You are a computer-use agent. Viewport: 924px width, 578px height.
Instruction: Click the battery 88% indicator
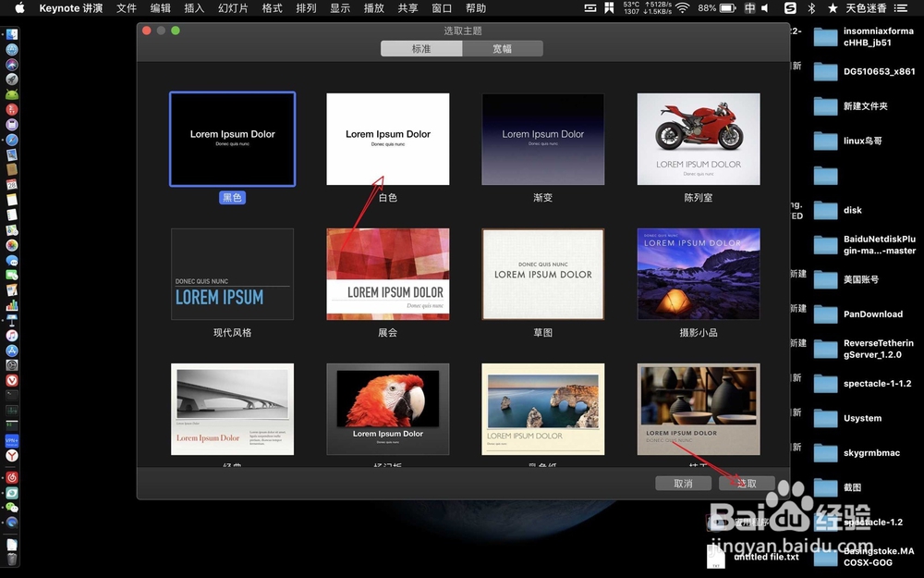tap(717, 8)
